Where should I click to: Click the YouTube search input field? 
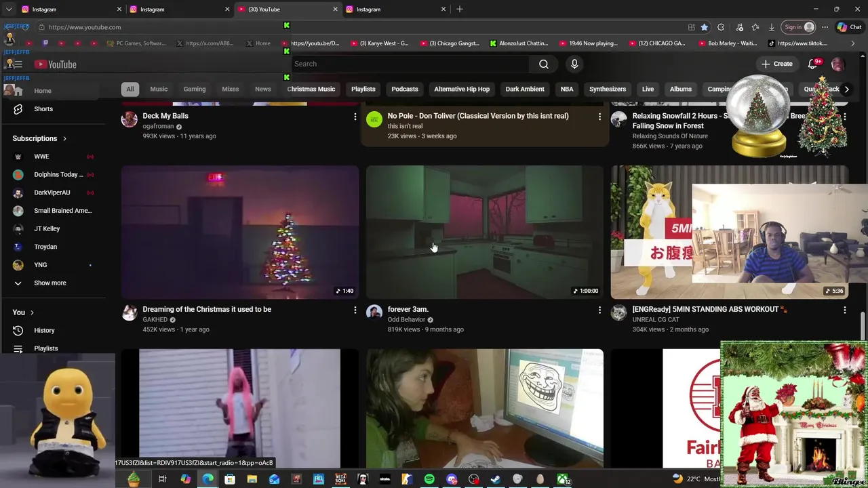pos(411,64)
